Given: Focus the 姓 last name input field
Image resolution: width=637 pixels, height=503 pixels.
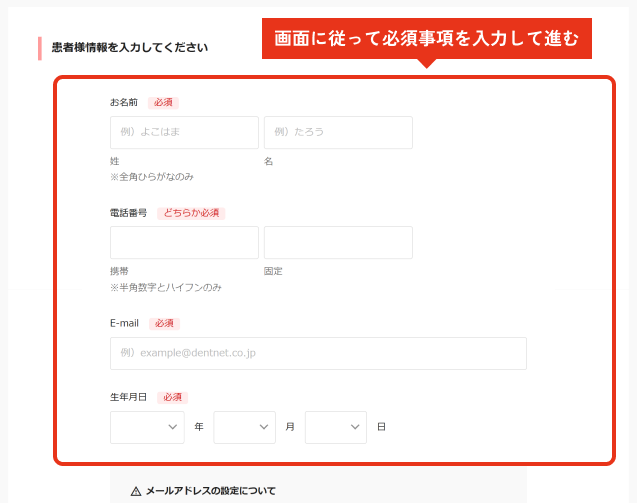Looking at the screenshot, I should pos(184,132).
